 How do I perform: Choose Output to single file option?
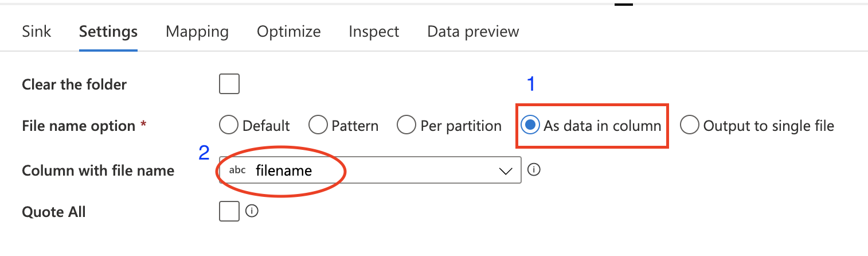tap(689, 125)
